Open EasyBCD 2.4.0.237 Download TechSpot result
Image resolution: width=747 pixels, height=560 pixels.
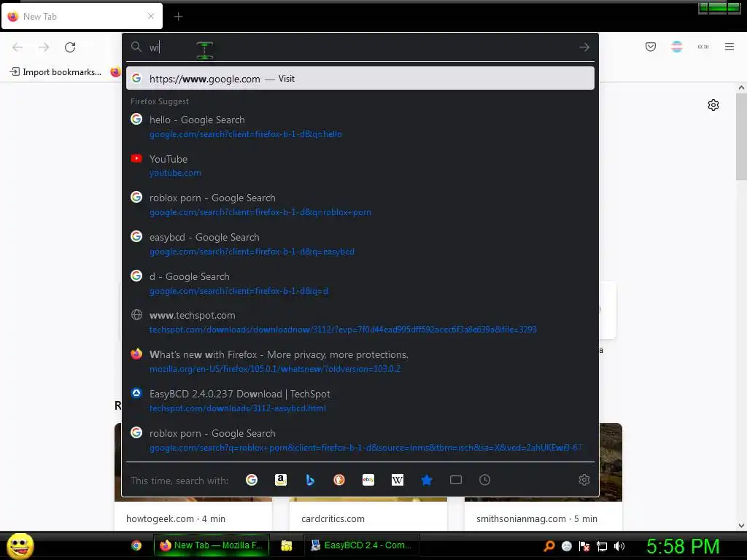[360, 401]
